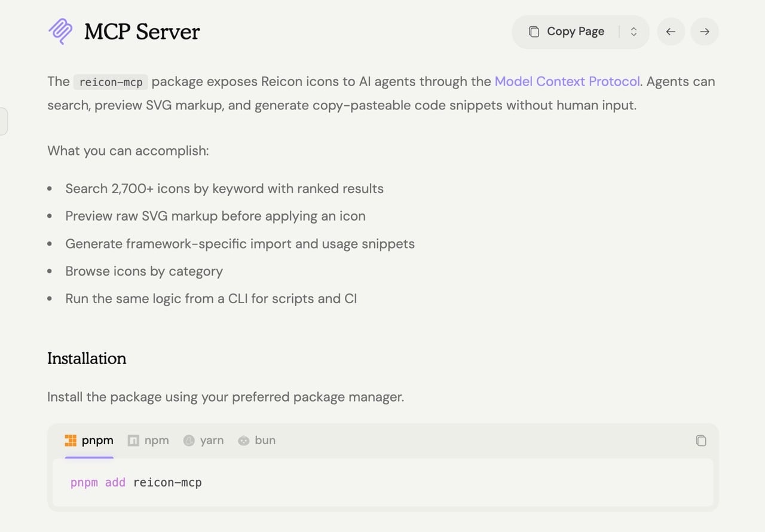Click 'What you can accomplish:' text
Image resolution: width=765 pixels, height=532 pixels.
pyautogui.click(x=128, y=151)
